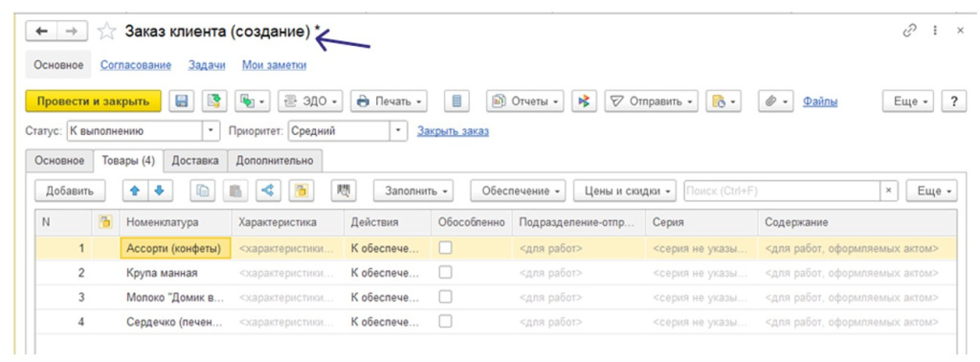Click the Закрыть заказ link
Screen dimensions: 980x362
pos(453,131)
